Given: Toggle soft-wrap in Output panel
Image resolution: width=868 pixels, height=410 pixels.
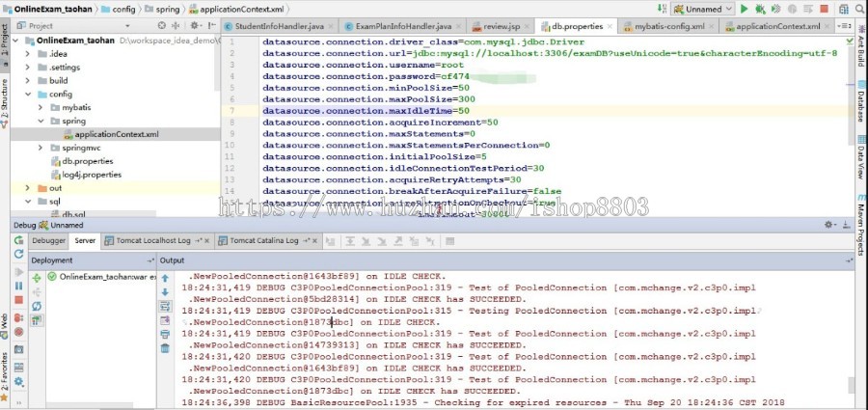Looking at the screenshot, I should pos(165,306).
